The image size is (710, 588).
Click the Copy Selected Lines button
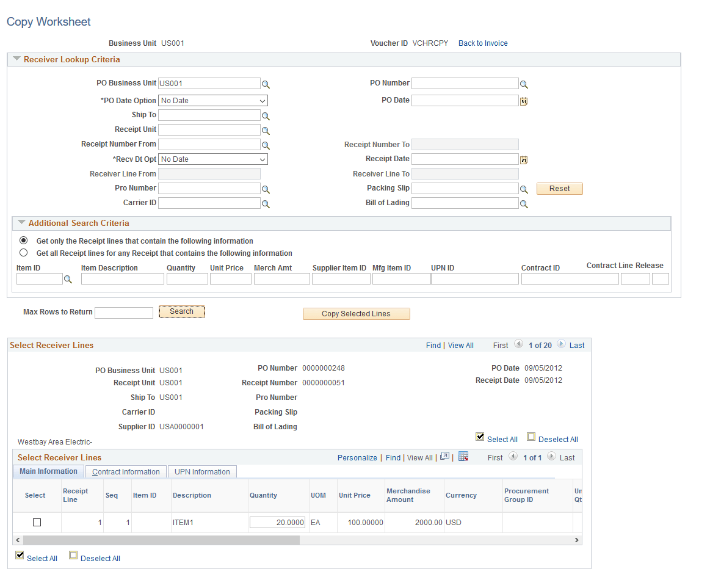[357, 313]
